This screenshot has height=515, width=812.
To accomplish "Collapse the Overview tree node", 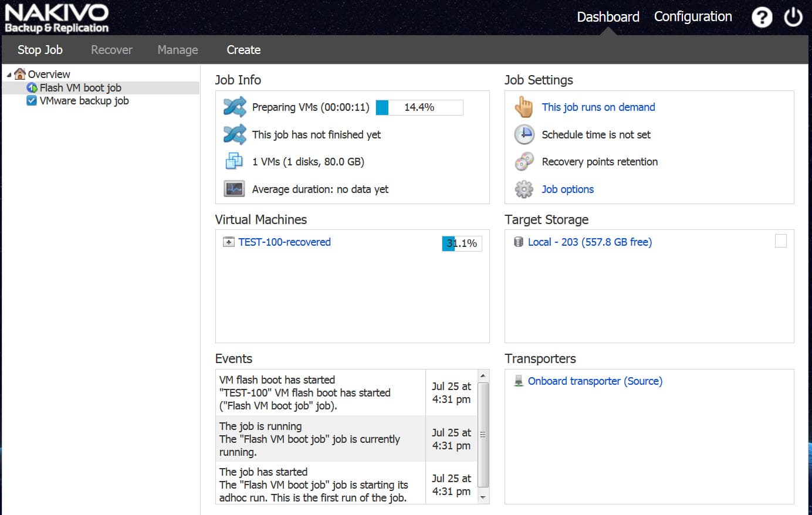I will (x=9, y=74).
